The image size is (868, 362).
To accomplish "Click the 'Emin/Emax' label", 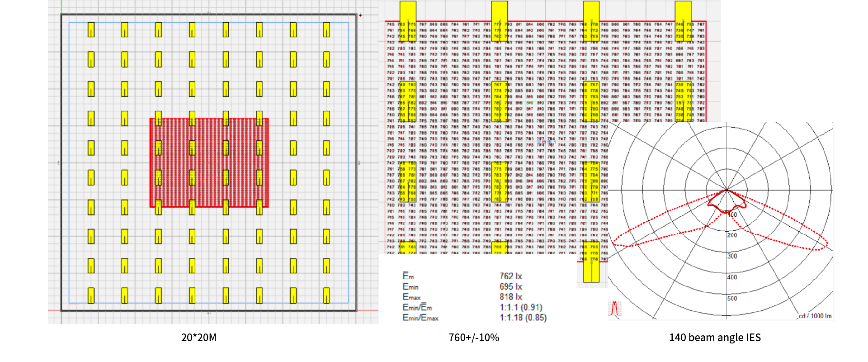I will [x=420, y=318].
